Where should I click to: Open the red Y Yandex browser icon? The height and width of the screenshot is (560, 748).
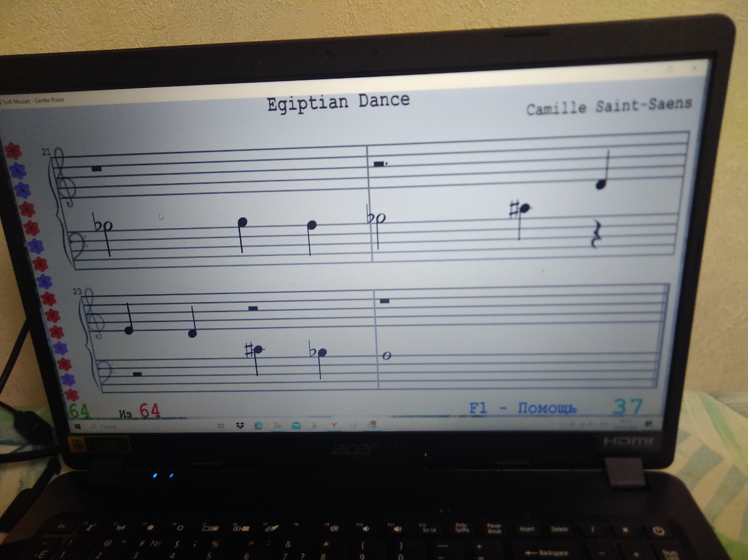334,425
